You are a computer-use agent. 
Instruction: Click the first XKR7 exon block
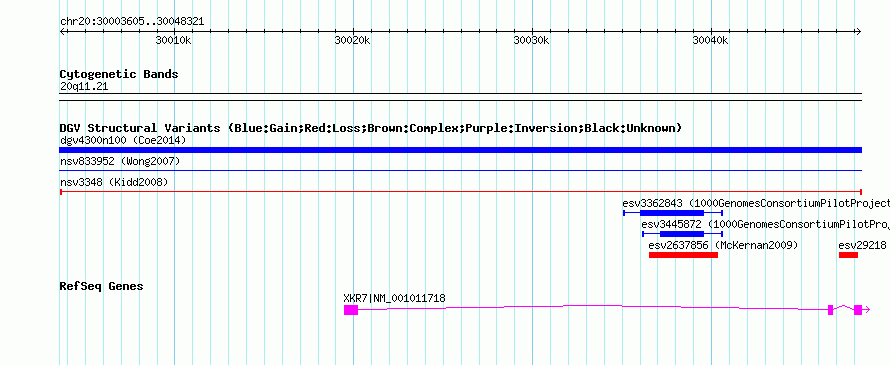pos(351,310)
